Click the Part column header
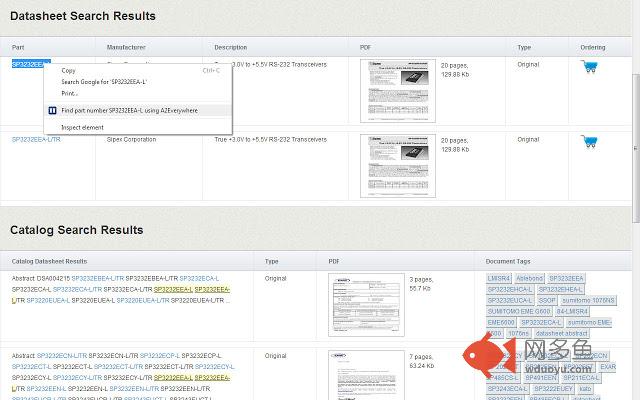This screenshot has width=640, height=400. click(x=18, y=47)
